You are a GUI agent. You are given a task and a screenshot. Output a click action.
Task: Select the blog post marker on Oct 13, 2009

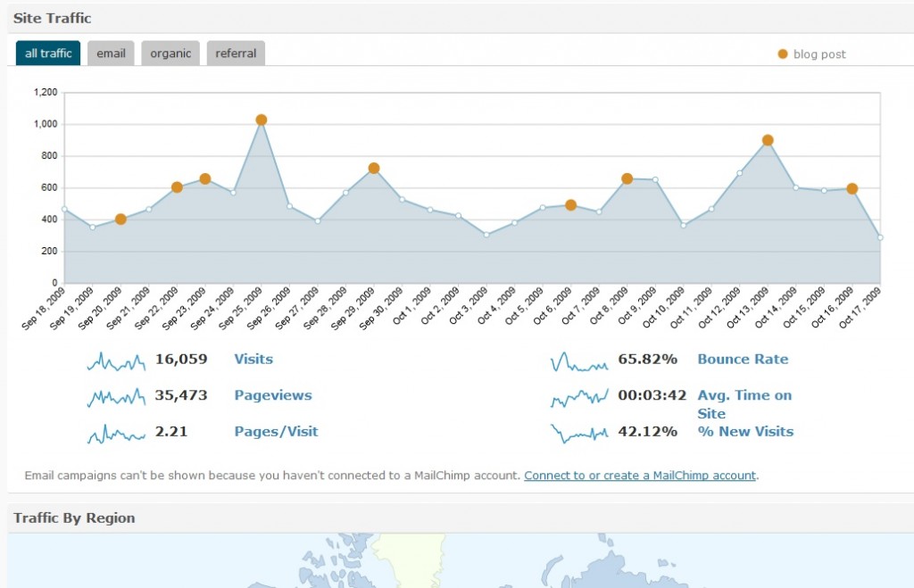point(768,140)
